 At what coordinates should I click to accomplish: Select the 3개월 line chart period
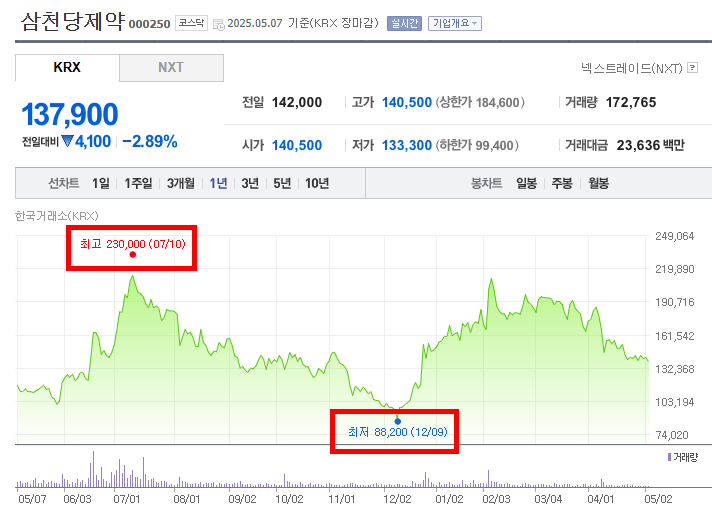click(x=180, y=183)
